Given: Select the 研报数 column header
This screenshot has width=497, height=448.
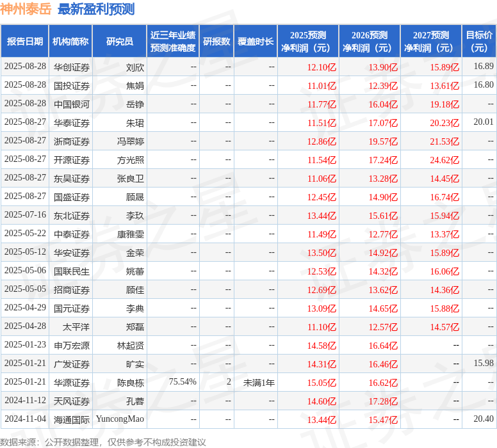Looking at the screenshot, I should (x=216, y=41).
